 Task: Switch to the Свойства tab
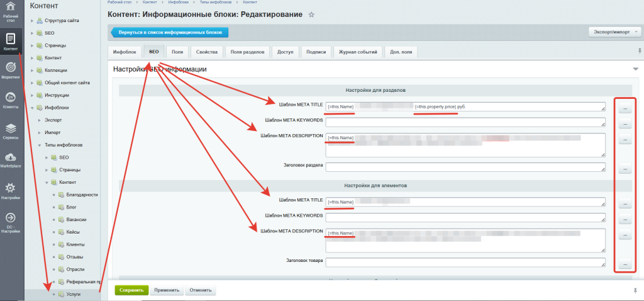tap(207, 52)
